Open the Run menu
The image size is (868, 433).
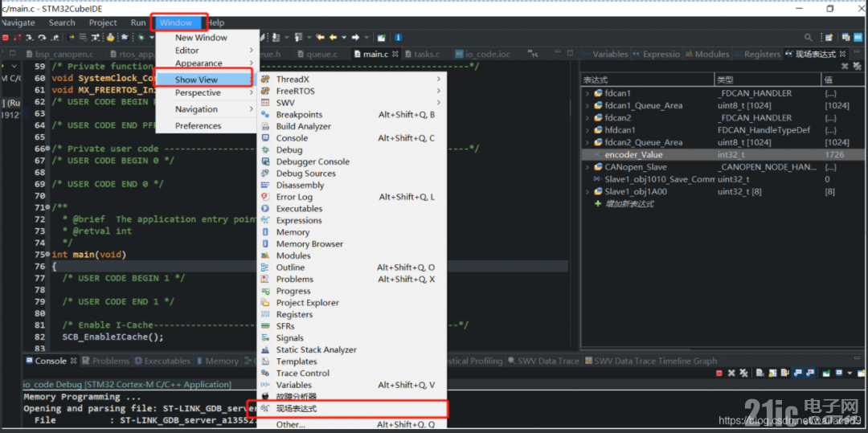[x=138, y=22]
